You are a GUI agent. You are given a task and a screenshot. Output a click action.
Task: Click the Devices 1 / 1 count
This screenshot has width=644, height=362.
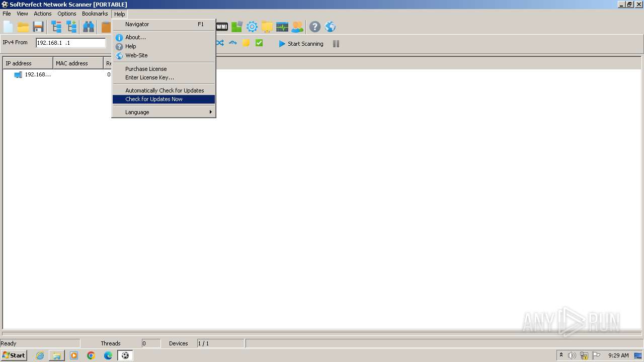(x=203, y=343)
